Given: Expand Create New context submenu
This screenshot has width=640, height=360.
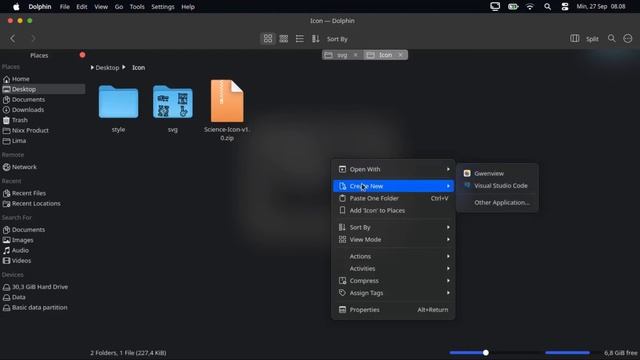Looking at the screenshot, I should click(x=393, y=186).
